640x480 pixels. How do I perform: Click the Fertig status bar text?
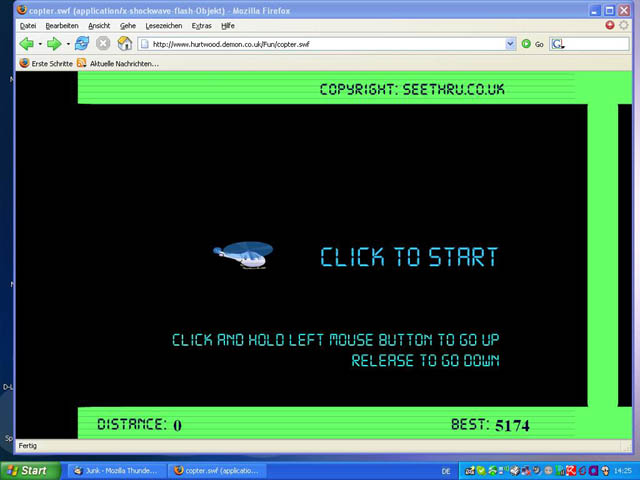tap(28, 446)
